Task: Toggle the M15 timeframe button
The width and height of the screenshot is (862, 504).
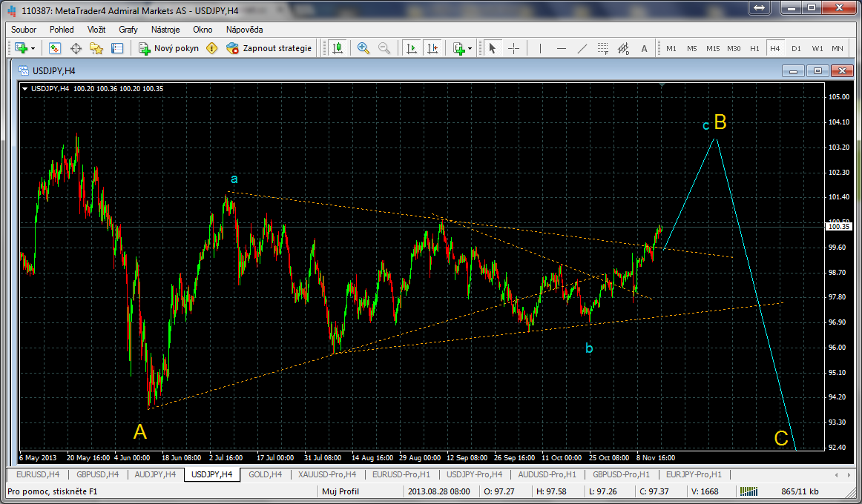Action: click(x=713, y=48)
